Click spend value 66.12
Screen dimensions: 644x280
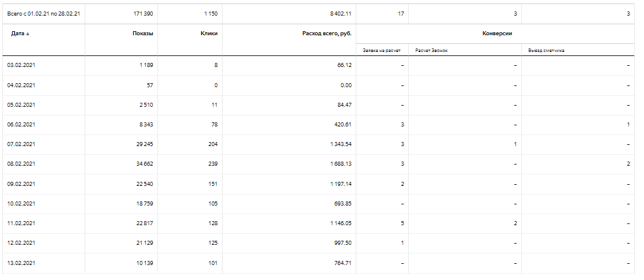pos(345,65)
